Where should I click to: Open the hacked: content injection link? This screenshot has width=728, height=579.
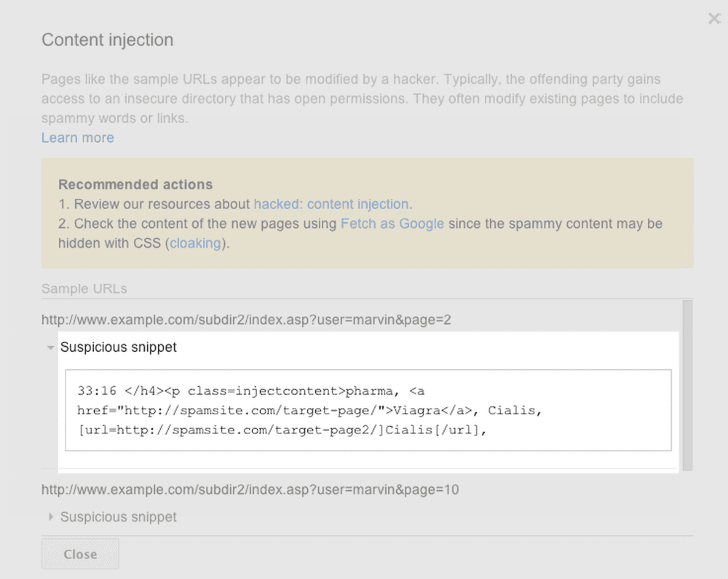pos(331,204)
